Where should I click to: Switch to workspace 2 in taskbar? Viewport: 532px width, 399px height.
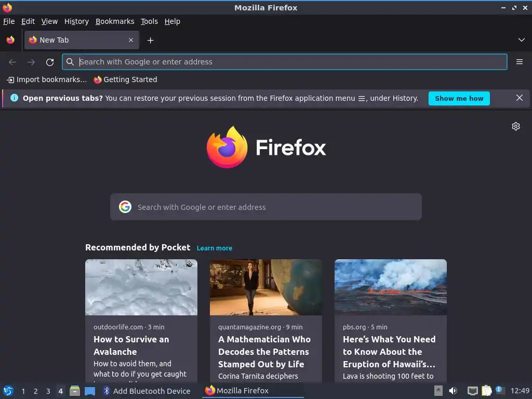click(x=36, y=391)
